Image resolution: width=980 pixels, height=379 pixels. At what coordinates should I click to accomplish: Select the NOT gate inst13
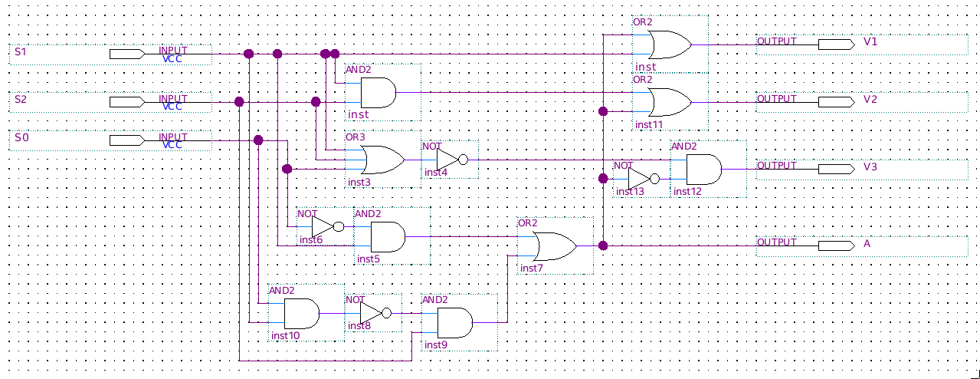coord(642,179)
